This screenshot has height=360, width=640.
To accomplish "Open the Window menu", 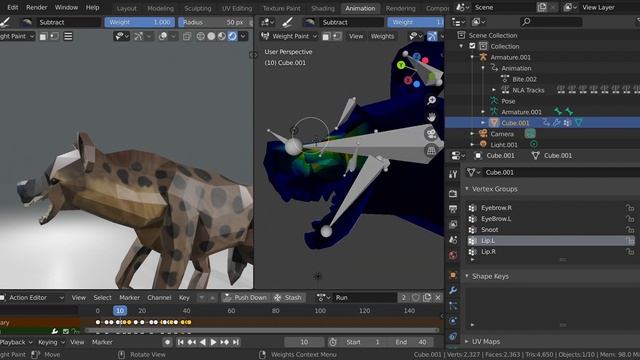I will [x=66, y=7].
